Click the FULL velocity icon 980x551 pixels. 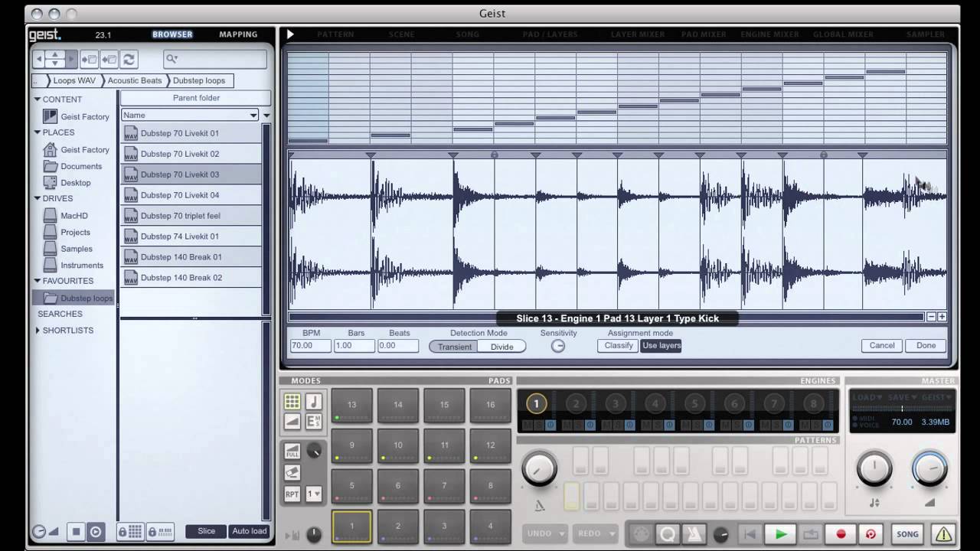292,452
